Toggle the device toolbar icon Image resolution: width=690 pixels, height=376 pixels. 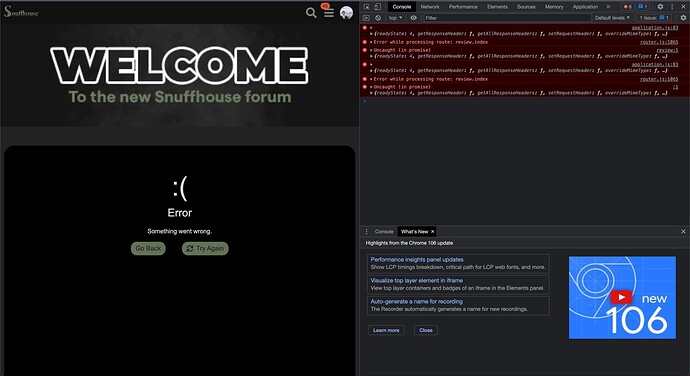click(377, 7)
